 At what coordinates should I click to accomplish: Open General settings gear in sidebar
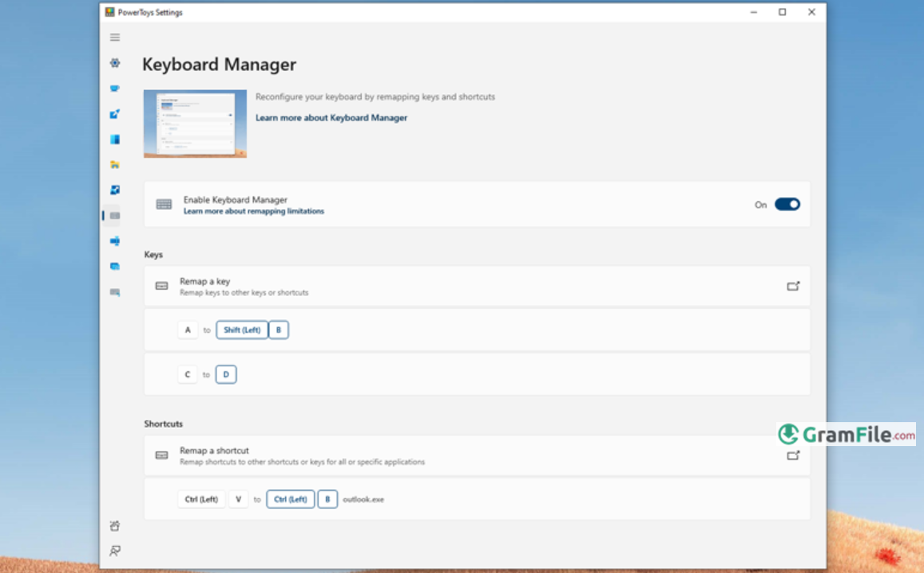point(115,63)
